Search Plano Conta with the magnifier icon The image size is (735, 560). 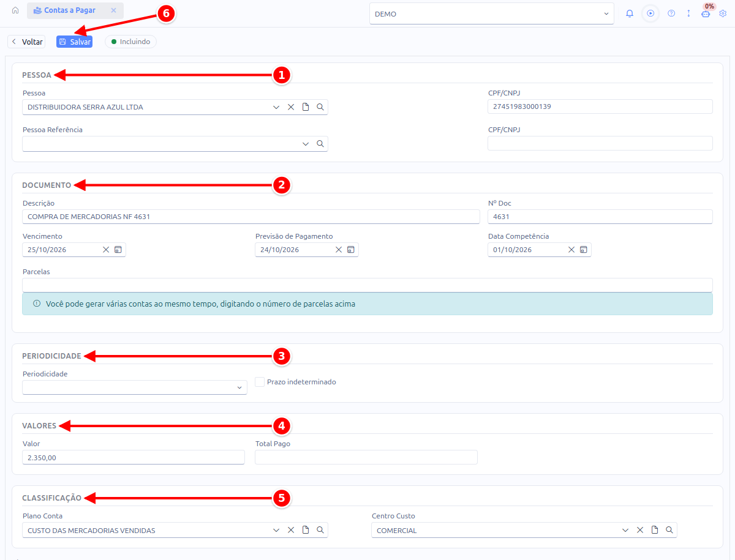click(320, 530)
